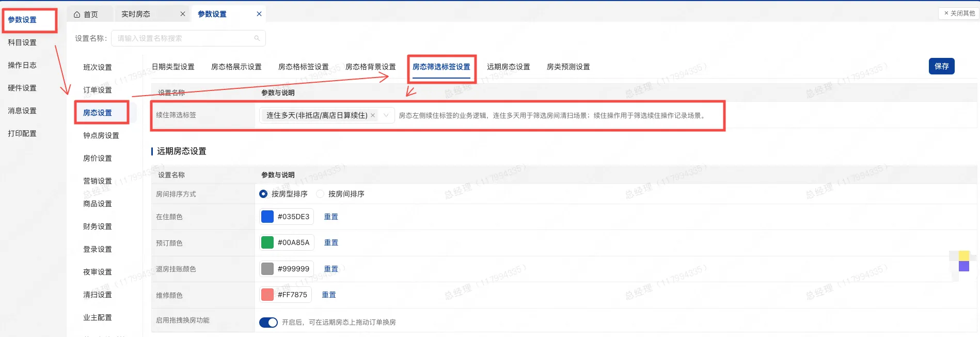Select 营销设置 in settings list

(98, 181)
